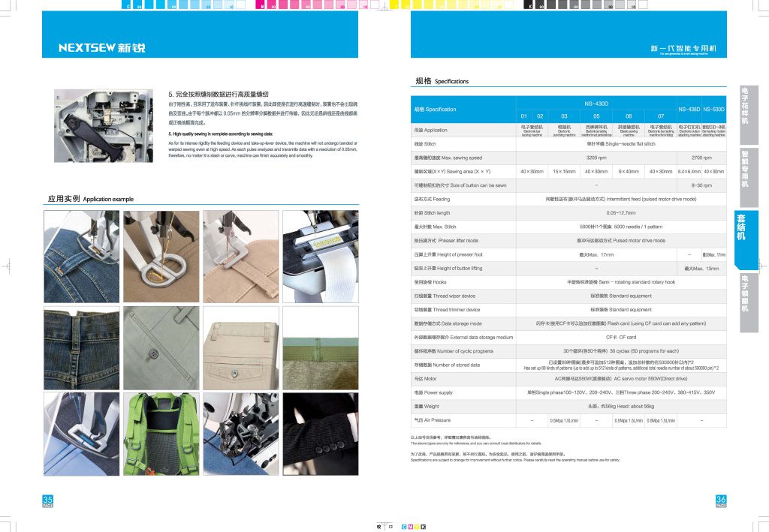Click the '5. 完全按照缝制数据进行高质量缝纫' heading

pyautogui.click(x=219, y=94)
